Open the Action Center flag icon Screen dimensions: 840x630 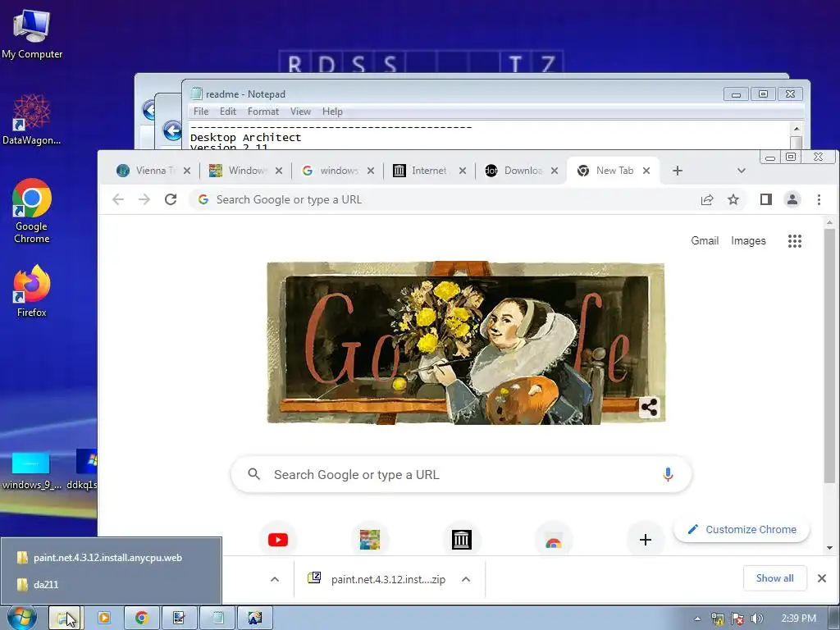(x=737, y=619)
